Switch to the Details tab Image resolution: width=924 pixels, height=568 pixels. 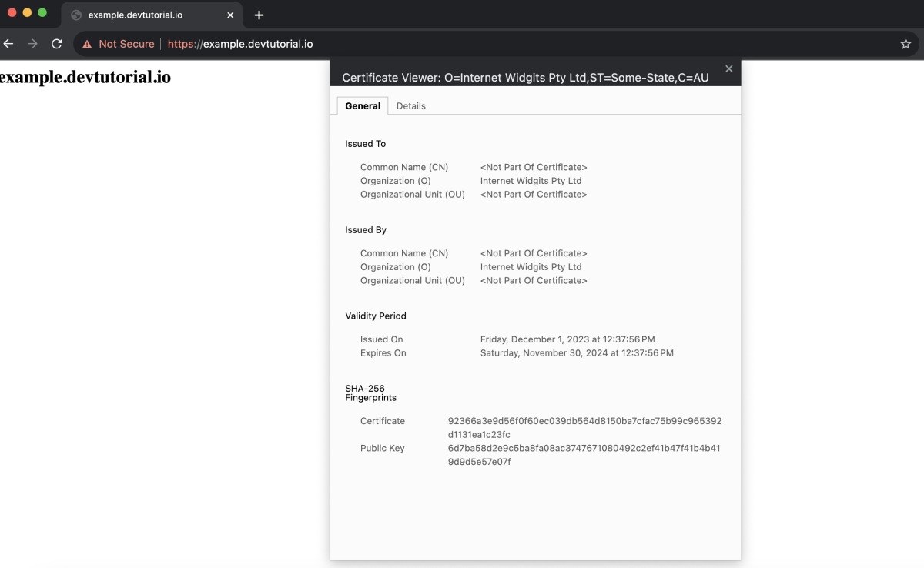click(411, 105)
